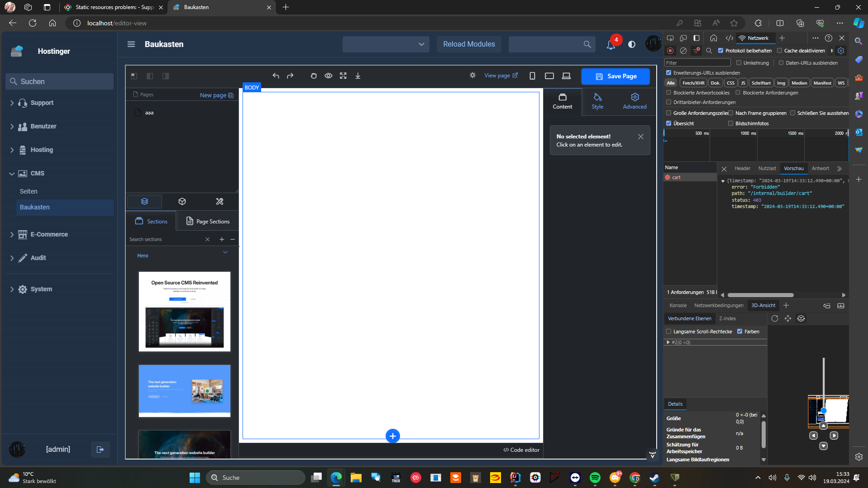Uncheck Protokoll beibehalten
The image size is (868, 488).
point(721,51)
